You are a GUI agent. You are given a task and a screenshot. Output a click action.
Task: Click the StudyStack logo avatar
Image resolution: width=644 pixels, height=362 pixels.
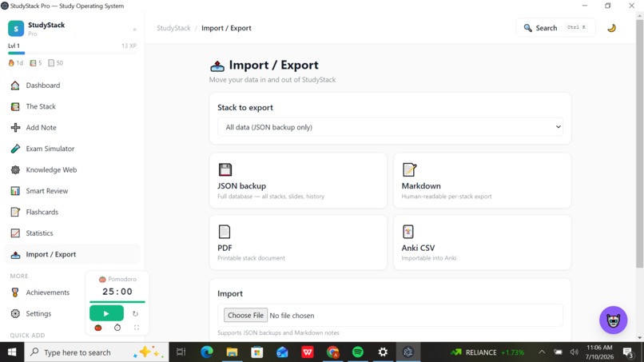tap(16, 29)
